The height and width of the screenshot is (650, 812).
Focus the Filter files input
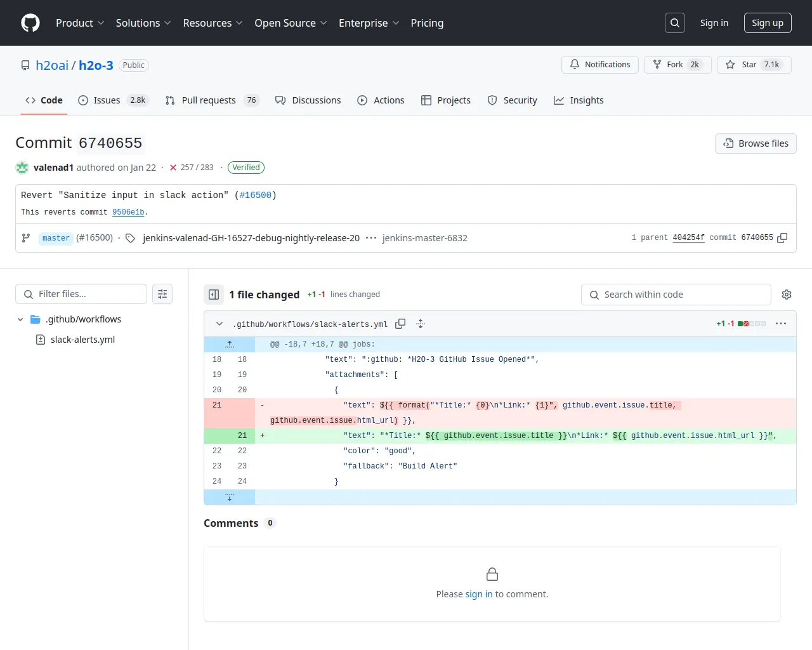point(81,294)
